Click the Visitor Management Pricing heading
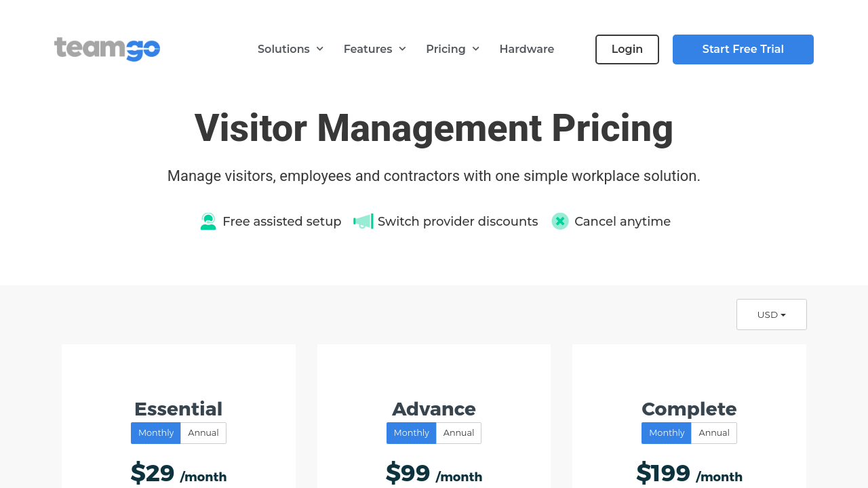868x488 pixels. 434,128
